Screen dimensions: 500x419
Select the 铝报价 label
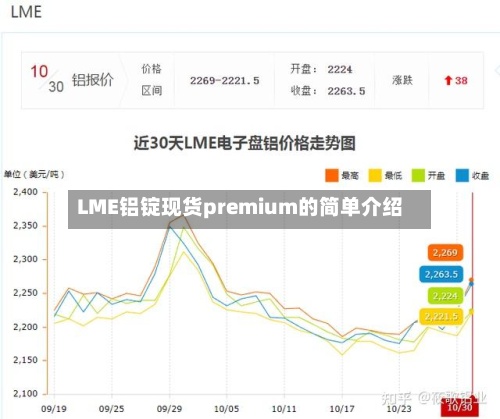pos(93,80)
